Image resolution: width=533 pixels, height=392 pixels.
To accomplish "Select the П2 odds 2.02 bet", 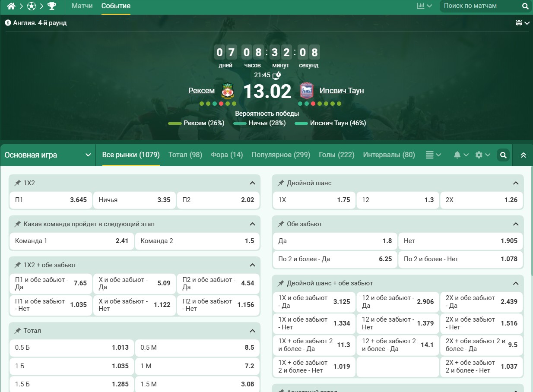I will [218, 200].
